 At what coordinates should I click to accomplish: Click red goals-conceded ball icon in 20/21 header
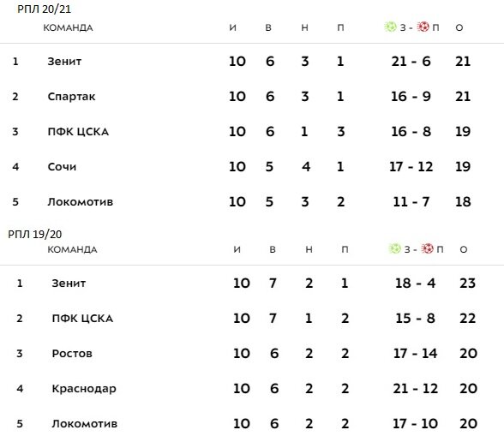pos(423,27)
